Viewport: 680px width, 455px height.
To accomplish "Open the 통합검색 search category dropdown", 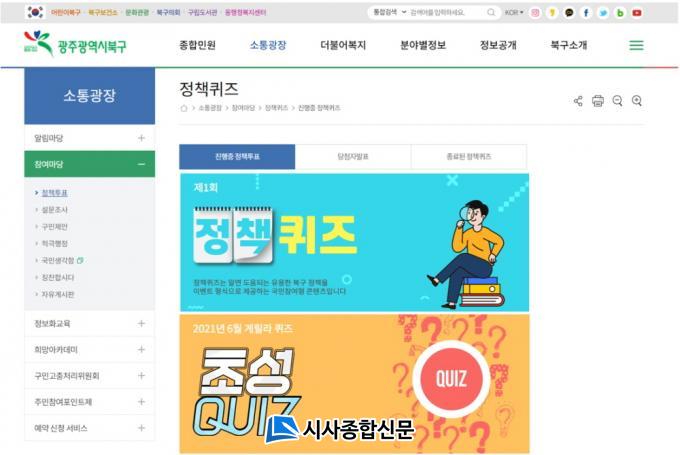I will [390, 12].
